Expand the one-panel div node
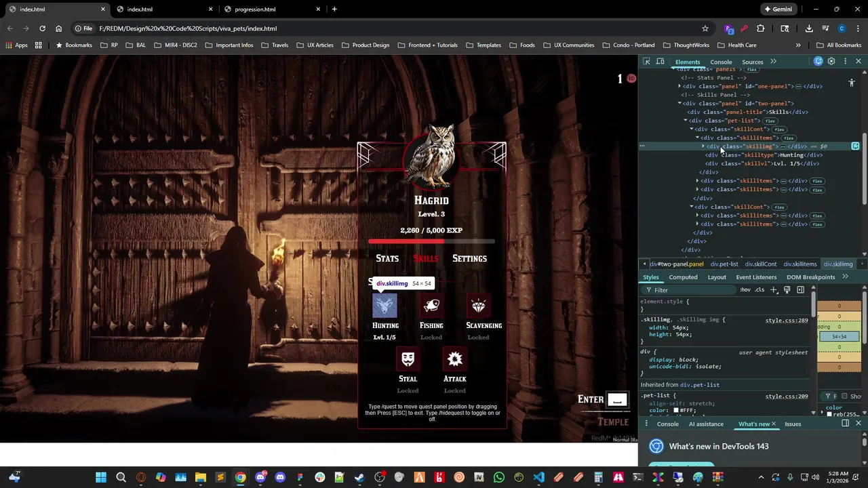This screenshot has height=488, width=868. point(679,86)
